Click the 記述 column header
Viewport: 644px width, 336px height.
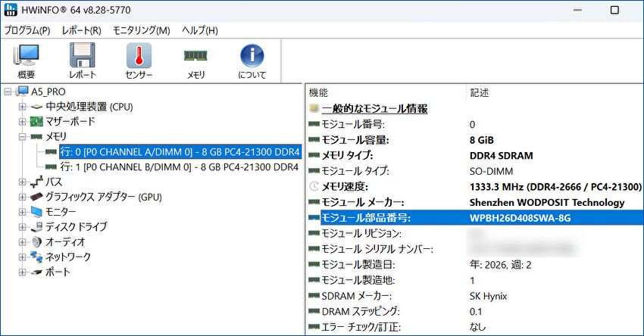480,92
